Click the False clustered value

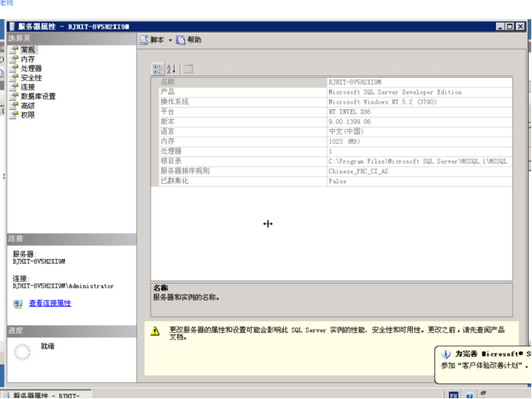[337, 181]
